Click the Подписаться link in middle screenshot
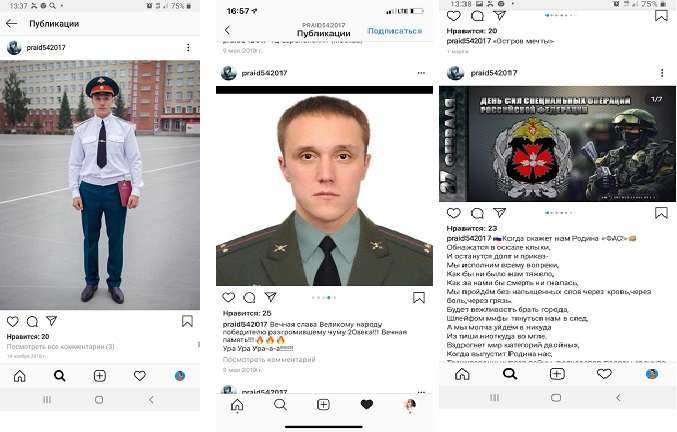Image resolution: width=677 pixels, height=432 pixels. tap(395, 31)
